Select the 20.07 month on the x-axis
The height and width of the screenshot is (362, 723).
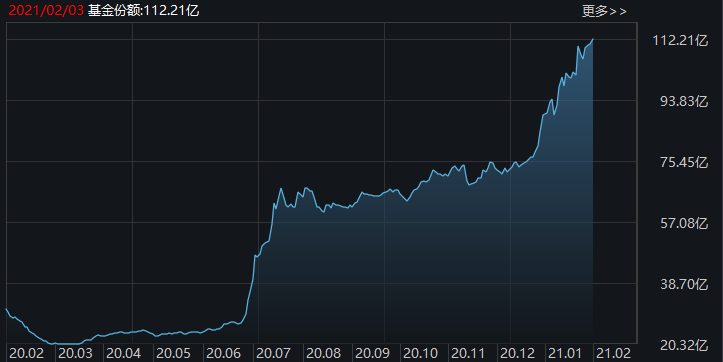(273, 354)
